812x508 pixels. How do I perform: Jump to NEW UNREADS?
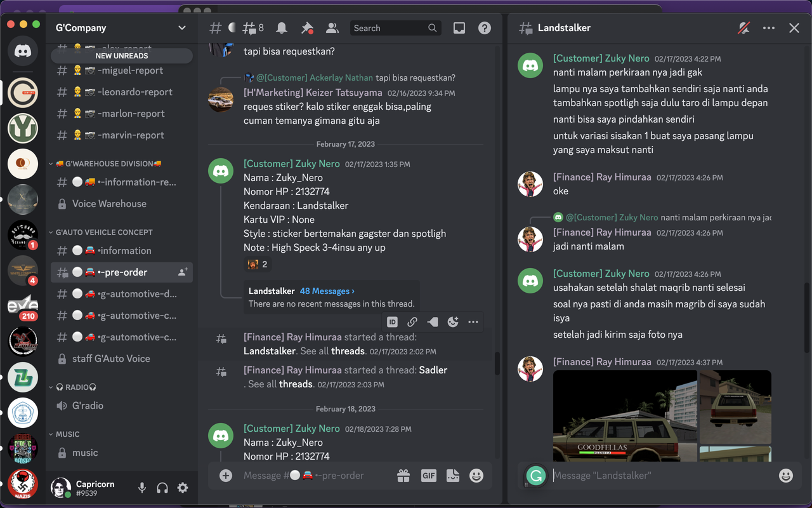(x=122, y=56)
